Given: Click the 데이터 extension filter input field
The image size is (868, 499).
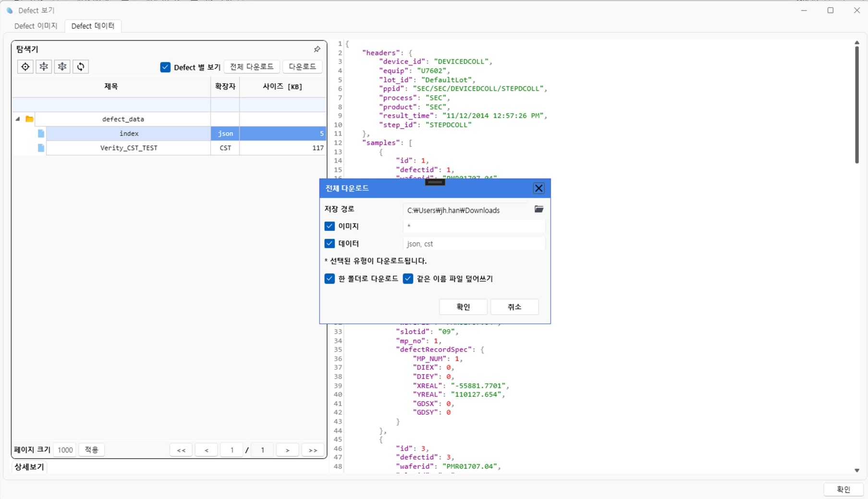Looking at the screenshot, I should tap(473, 244).
